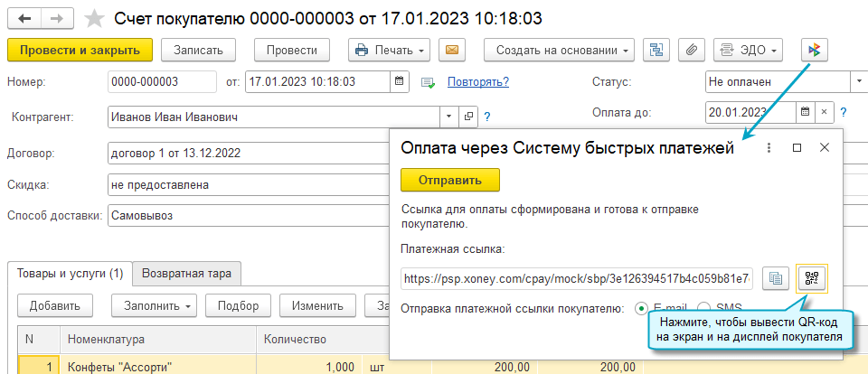Click Отправить in the payment dialog
The width and height of the screenshot is (868, 374).
coord(450,181)
